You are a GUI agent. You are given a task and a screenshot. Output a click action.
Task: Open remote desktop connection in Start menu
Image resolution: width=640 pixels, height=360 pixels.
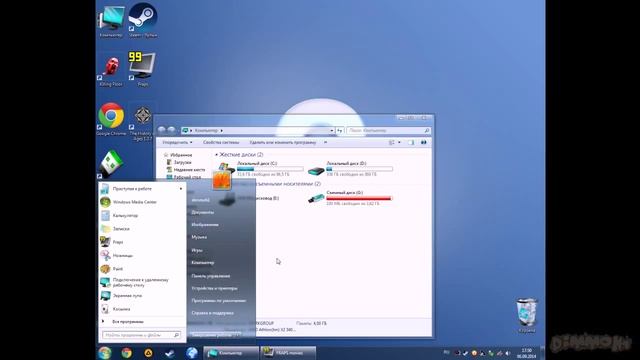142,282
